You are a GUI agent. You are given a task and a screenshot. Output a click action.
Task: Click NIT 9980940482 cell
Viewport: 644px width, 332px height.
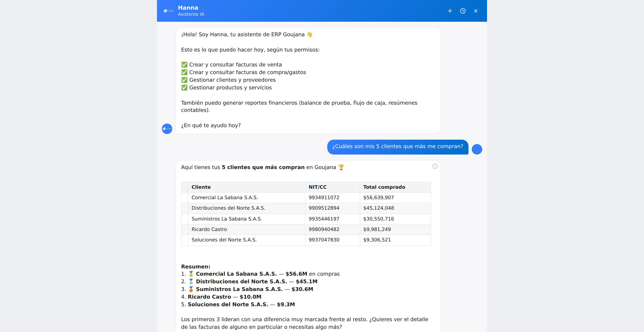(332, 230)
